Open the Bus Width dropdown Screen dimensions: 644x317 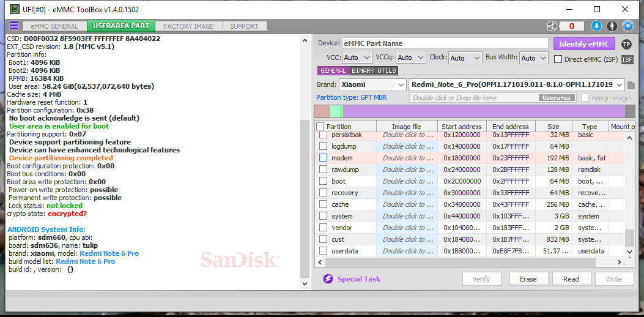click(533, 58)
